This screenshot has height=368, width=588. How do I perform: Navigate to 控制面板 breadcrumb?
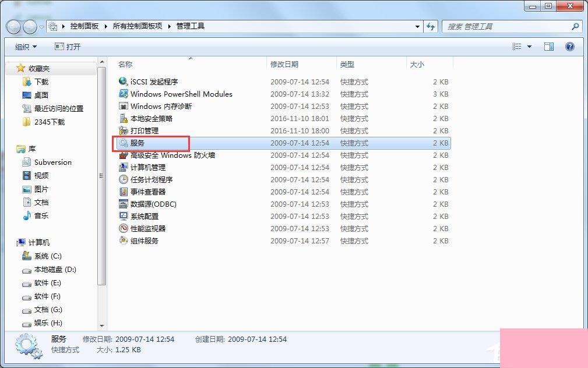84,26
